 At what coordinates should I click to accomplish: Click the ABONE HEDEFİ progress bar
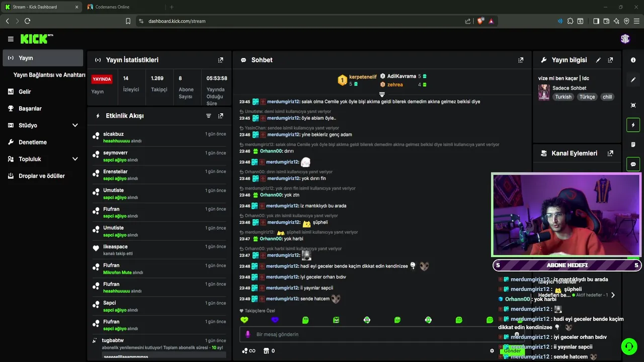[x=567, y=265]
